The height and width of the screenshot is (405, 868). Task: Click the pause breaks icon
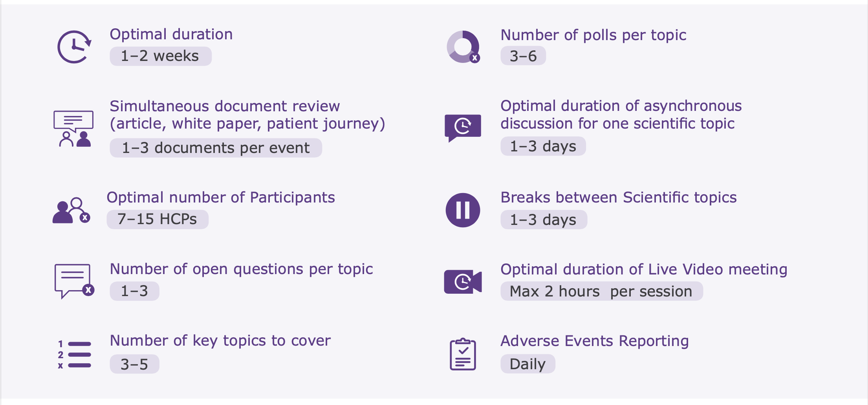[463, 210]
